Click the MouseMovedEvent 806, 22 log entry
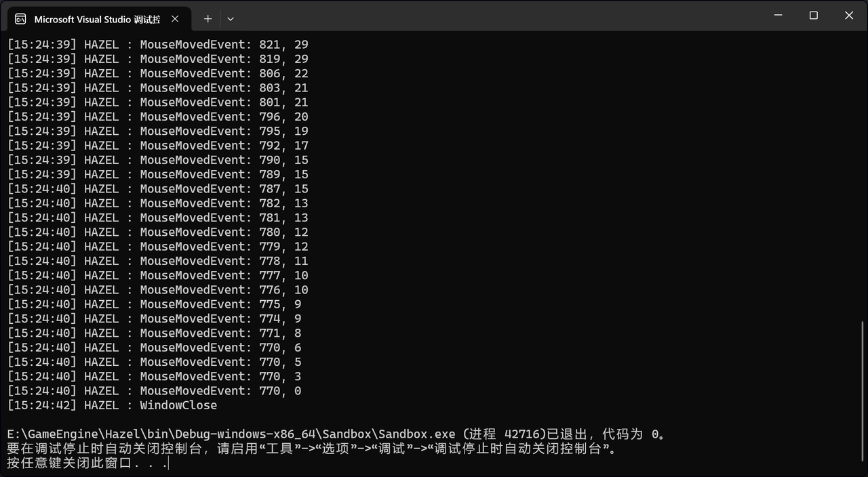The width and height of the screenshot is (868, 477). [x=157, y=73]
